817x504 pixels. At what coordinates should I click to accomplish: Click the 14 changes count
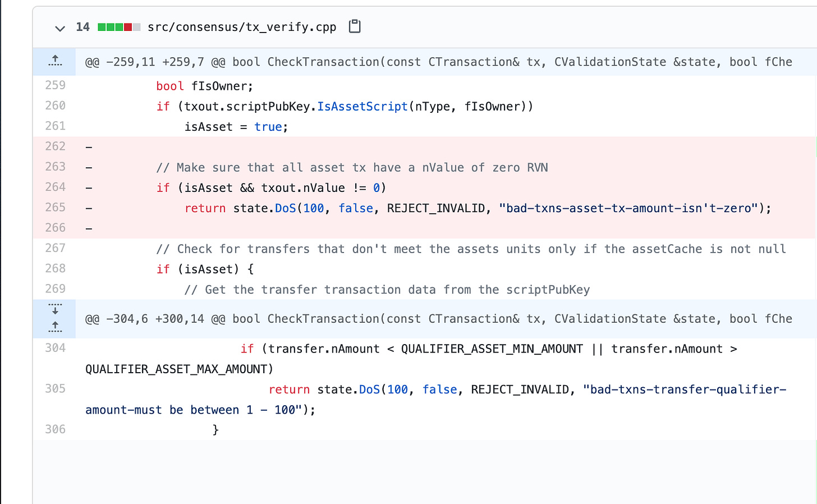tap(82, 27)
